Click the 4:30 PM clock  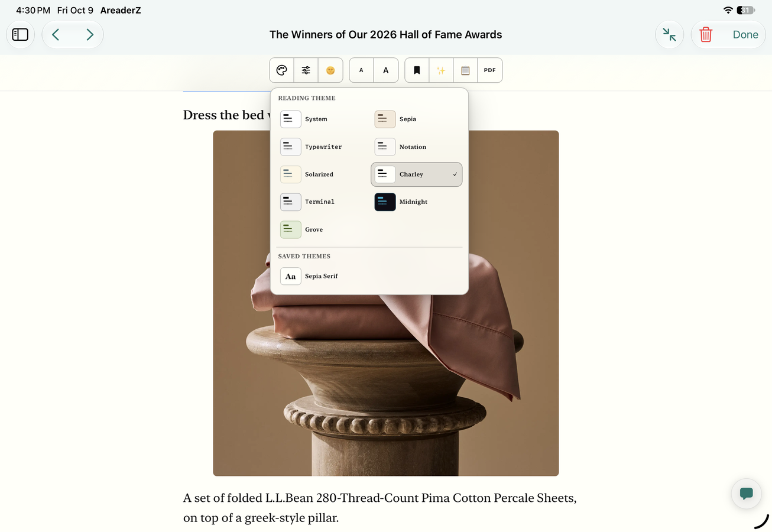point(33,10)
